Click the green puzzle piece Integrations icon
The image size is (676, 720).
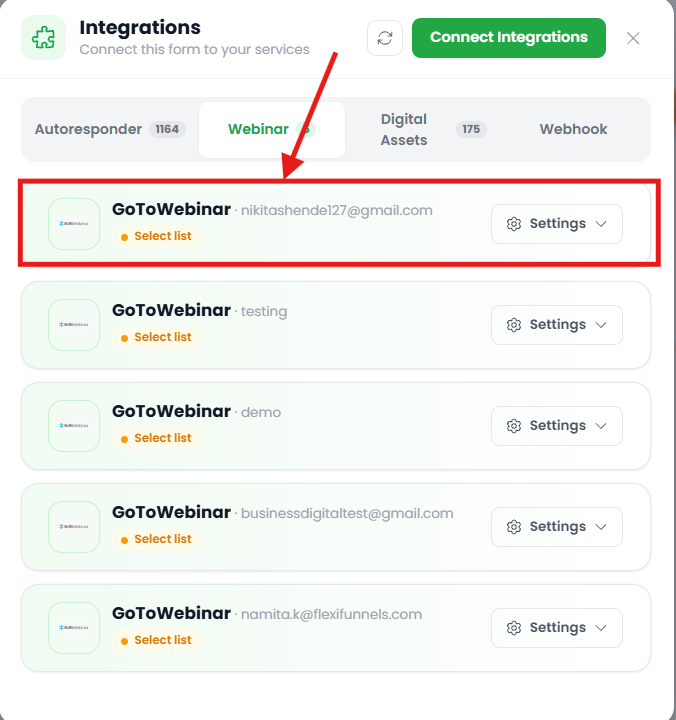44,38
